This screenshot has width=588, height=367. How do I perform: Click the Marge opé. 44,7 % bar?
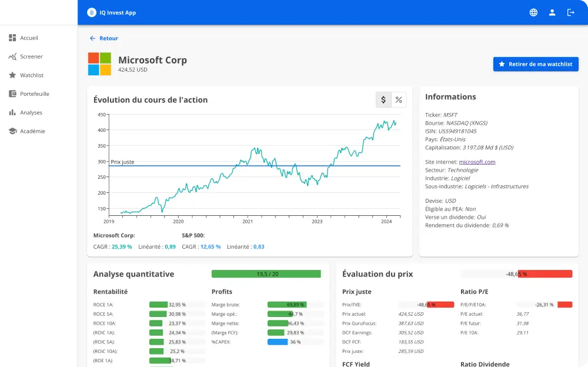(295, 313)
